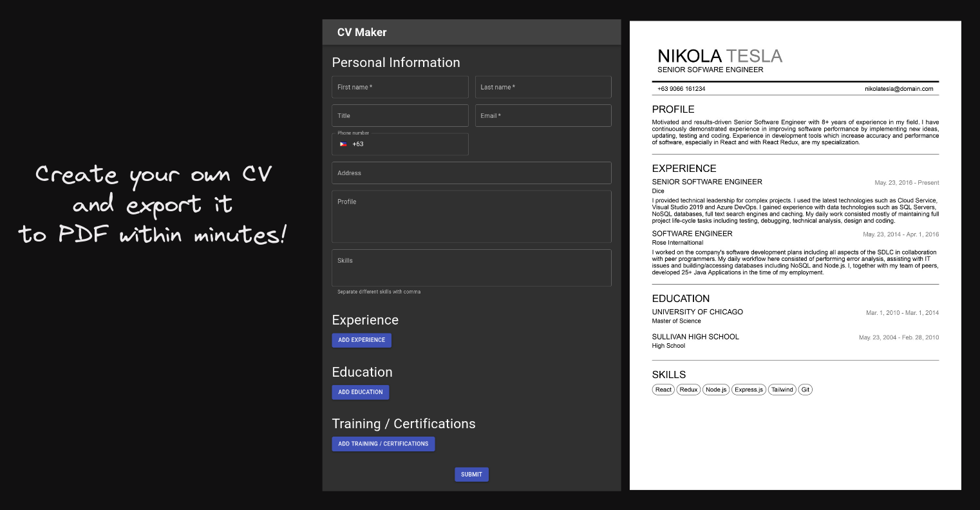Click SENIOR SOFTWARE ENGINEER subtitle under name
Image resolution: width=980 pixels, height=510 pixels.
710,70
